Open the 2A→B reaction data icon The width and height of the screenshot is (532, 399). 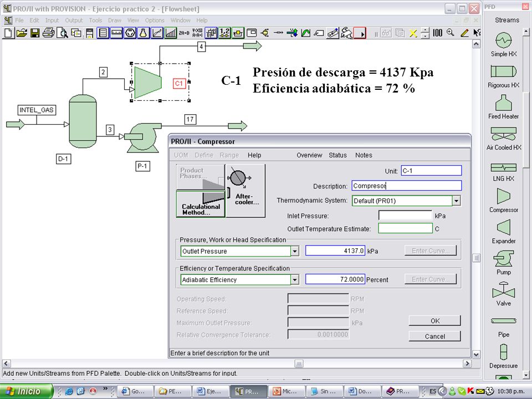pos(184,33)
